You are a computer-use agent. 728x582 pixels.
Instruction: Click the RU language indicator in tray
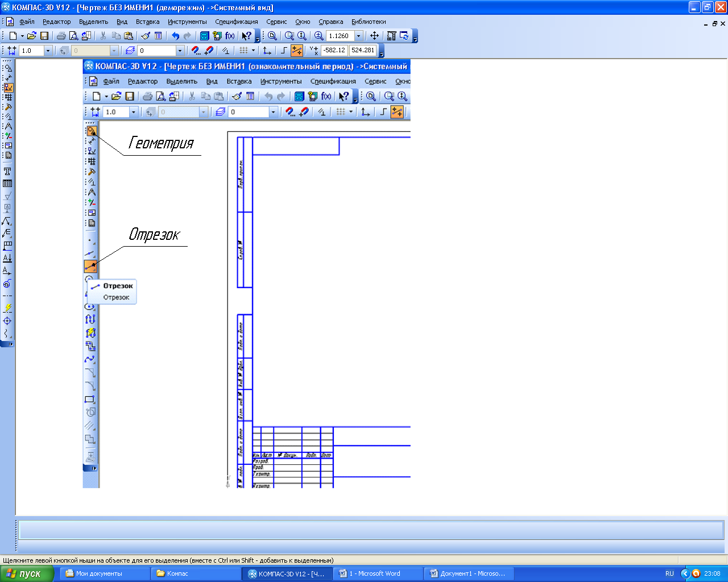[x=669, y=573]
